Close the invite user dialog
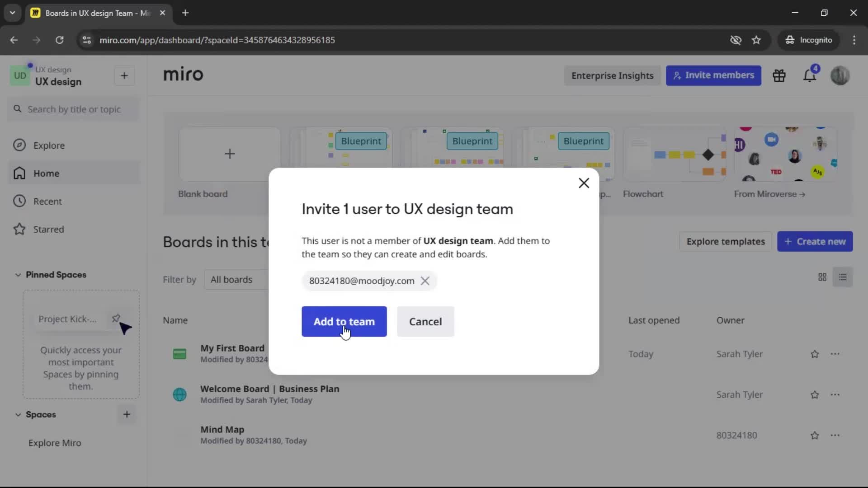This screenshot has height=488, width=868. coord(584,183)
